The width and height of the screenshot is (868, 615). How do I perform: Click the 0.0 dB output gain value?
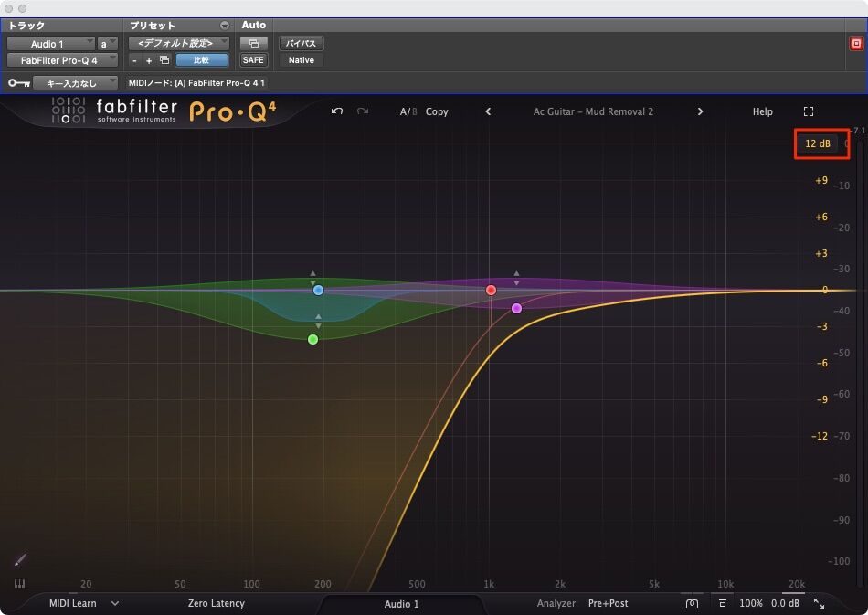[x=785, y=603]
